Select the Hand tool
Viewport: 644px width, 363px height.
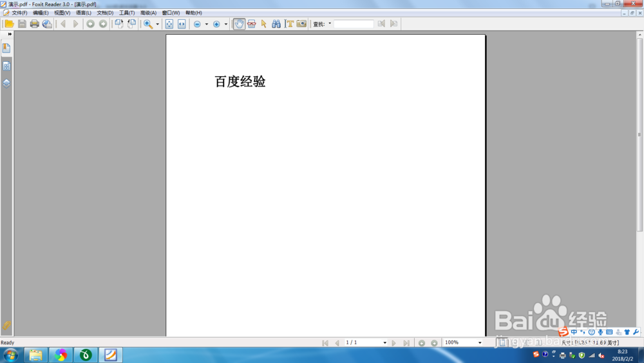click(x=239, y=24)
